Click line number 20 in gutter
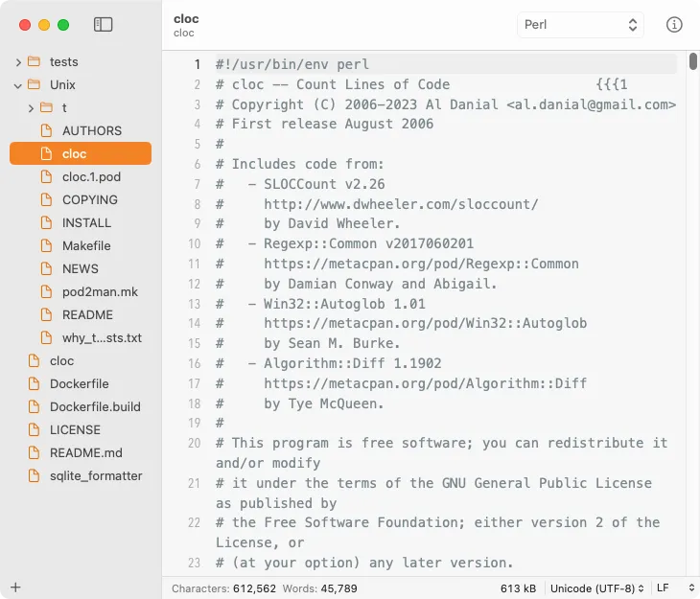Image resolution: width=700 pixels, height=599 pixels. 195,443
